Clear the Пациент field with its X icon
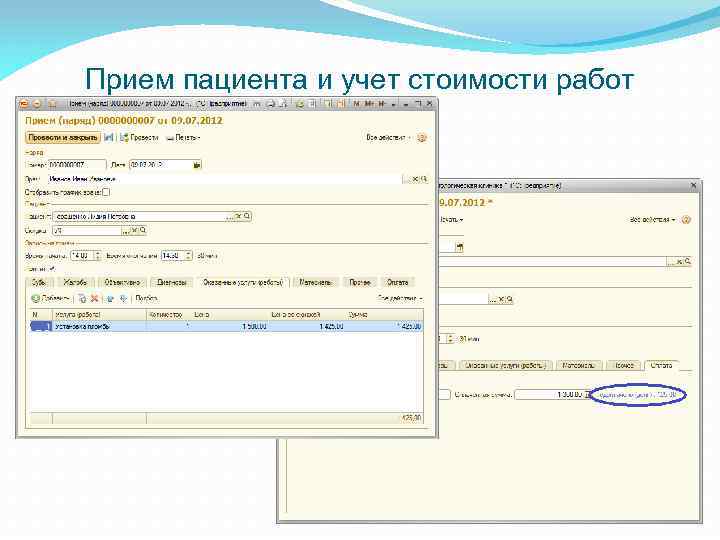Viewport: 720px width, 540px height. pyautogui.click(x=238, y=216)
